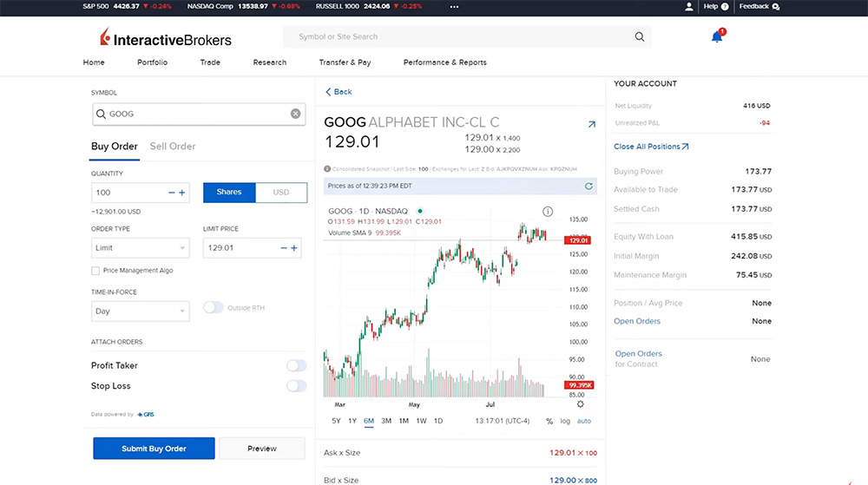Click the ask price 129.01 x 100
Viewport: 868px width, 485px height.
573,453
